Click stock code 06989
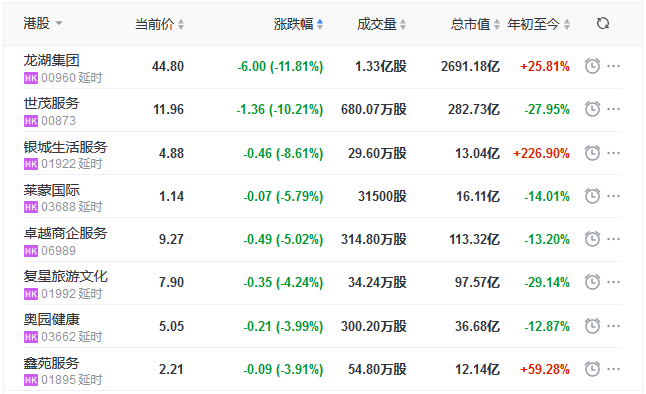Viewport: 646px width, 394px height. coord(59,251)
